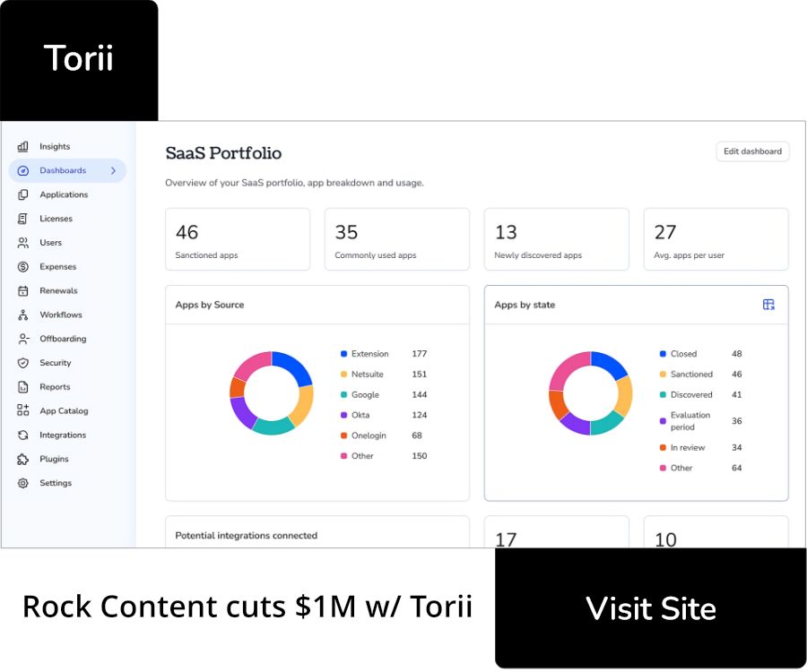Go to Workflows section
Viewport: 807px width, 672px height.
(67, 314)
